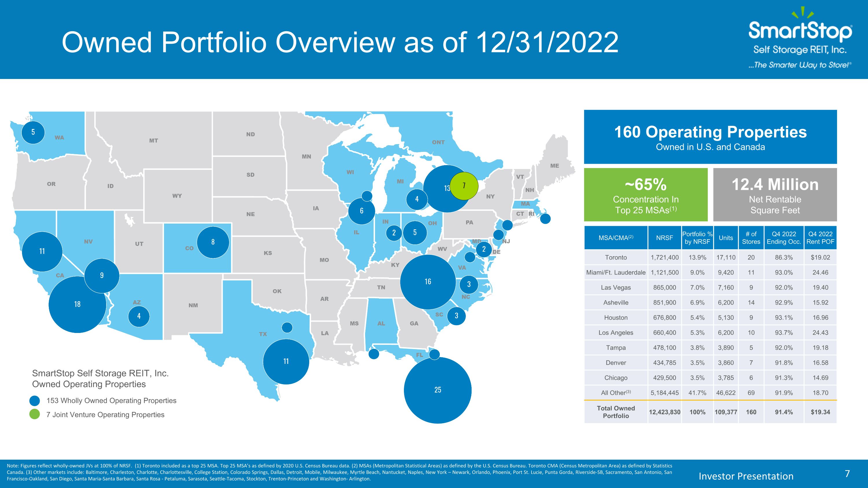Viewport: 868px width, 488px height.
Task: Select the Los Angeles row label
Action: pos(616,333)
